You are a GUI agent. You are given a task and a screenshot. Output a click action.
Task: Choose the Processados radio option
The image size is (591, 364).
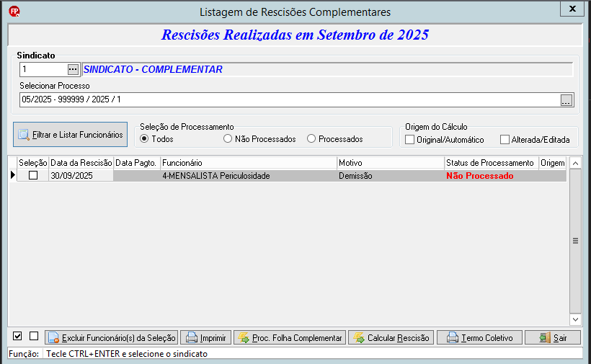(311, 138)
